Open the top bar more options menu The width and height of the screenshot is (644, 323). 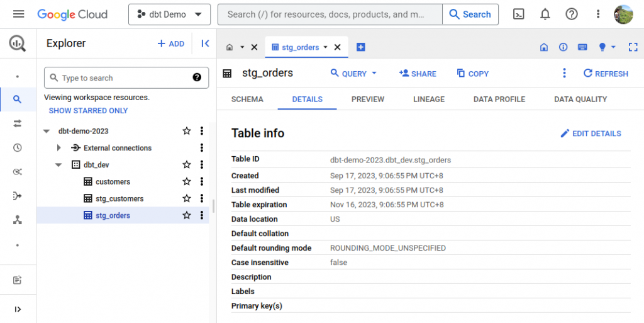[598, 14]
